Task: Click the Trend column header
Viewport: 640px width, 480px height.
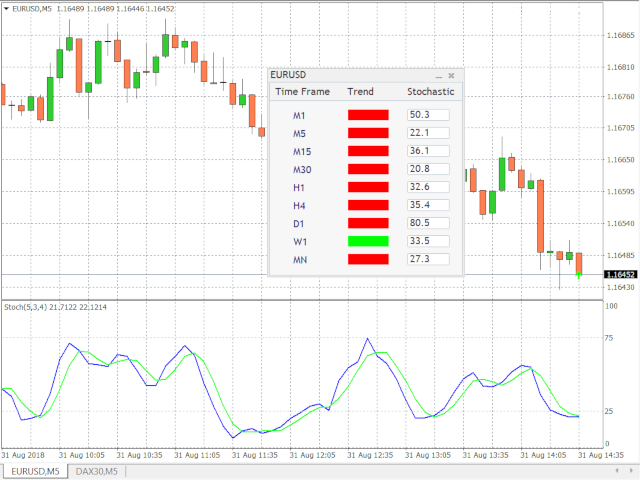Action: click(x=360, y=91)
